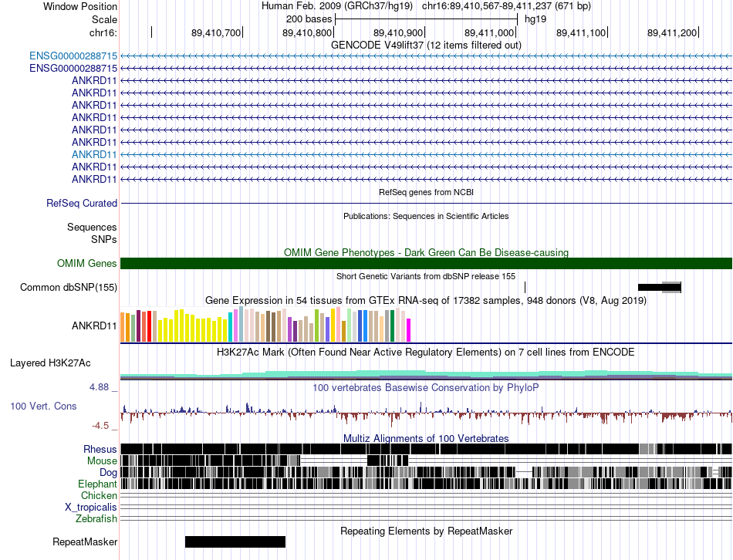Click the Short Genetic Variants from dbSNP title

(426, 276)
